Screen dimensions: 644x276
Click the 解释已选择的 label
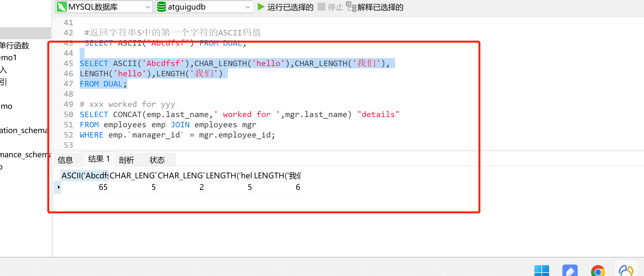pos(380,7)
